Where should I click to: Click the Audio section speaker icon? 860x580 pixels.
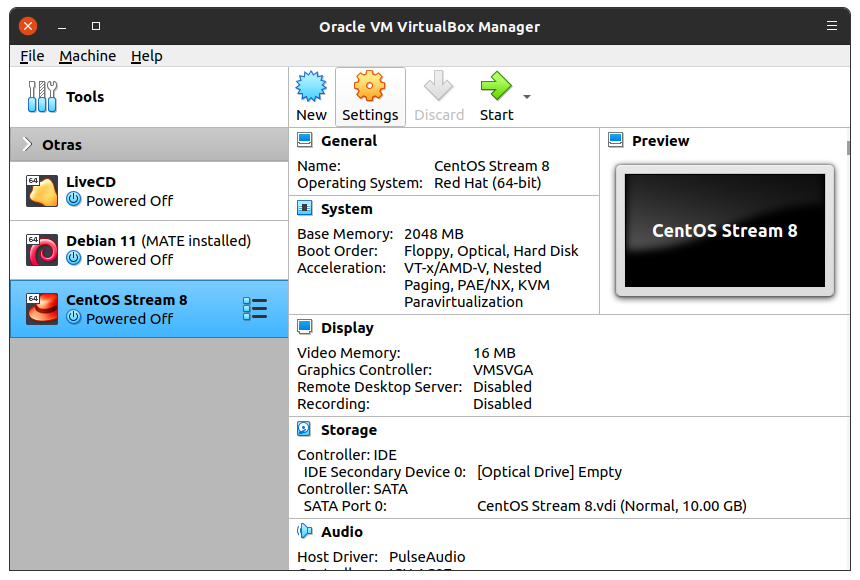tap(305, 532)
